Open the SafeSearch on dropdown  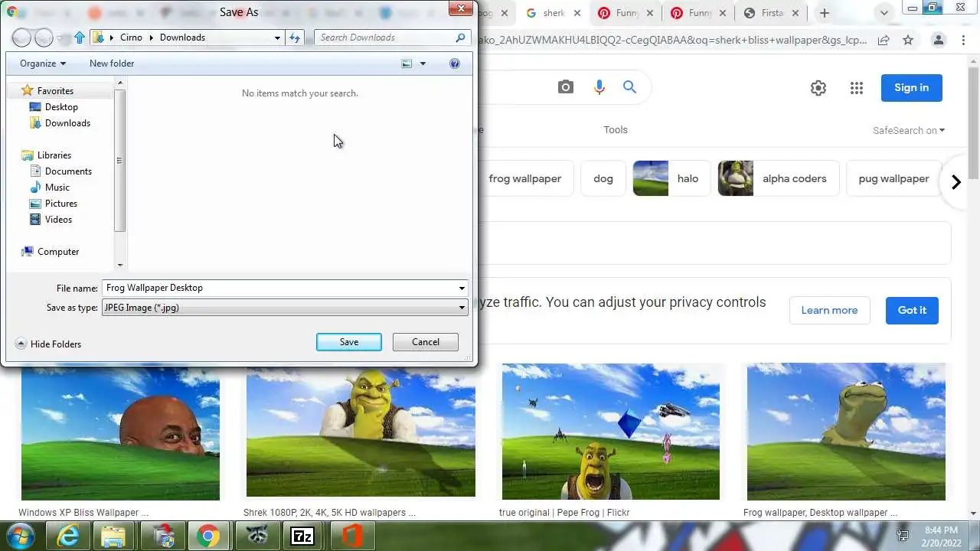(x=909, y=130)
